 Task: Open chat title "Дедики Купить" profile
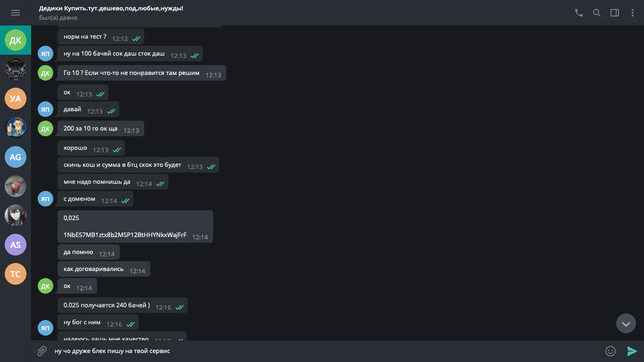[x=111, y=8]
